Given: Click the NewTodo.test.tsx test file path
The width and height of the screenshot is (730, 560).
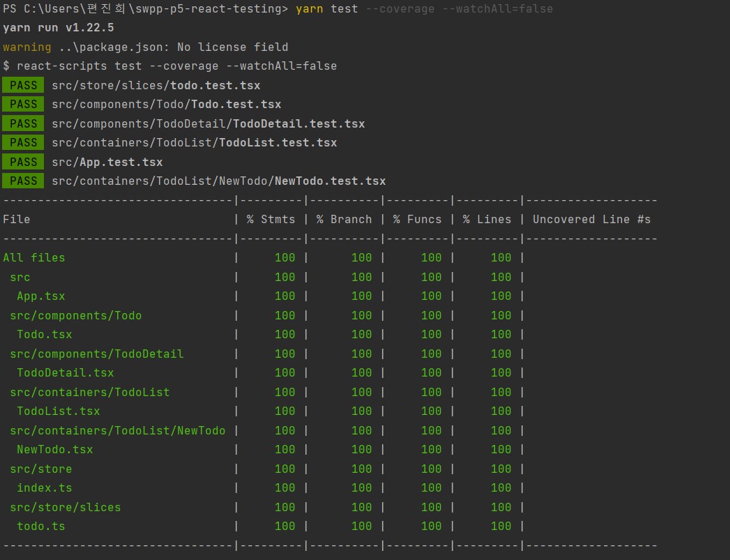Looking at the screenshot, I should (219, 181).
